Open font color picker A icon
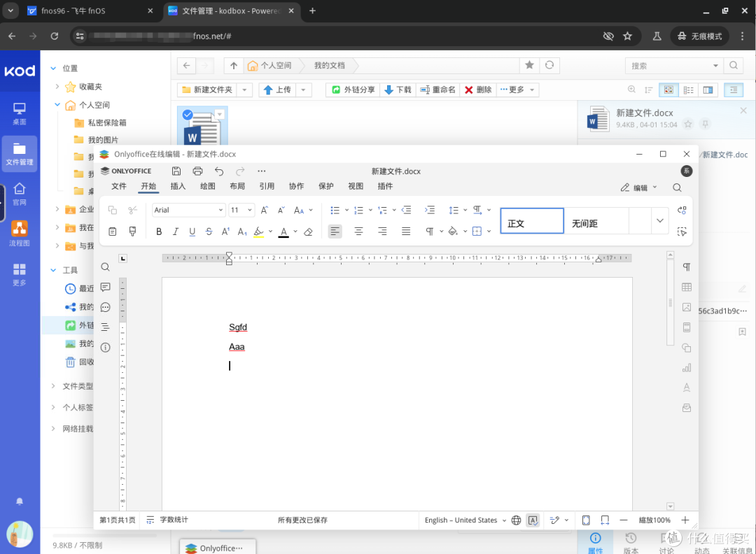Image resolution: width=756 pixels, height=554 pixels. tap(284, 232)
